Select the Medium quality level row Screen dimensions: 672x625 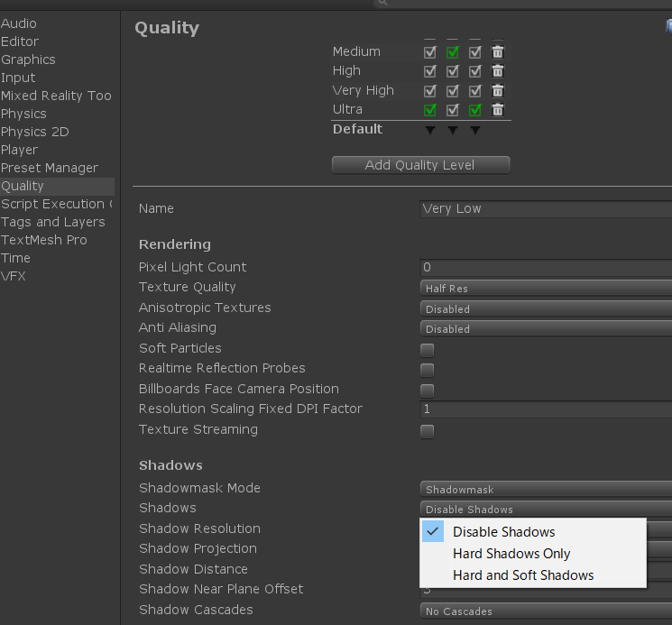point(356,51)
